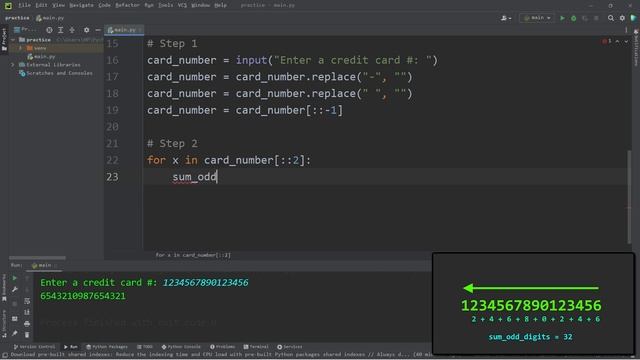Viewport: 640px width, 360px height.
Task: Start debugging with the green bug icon
Action: [573, 18]
